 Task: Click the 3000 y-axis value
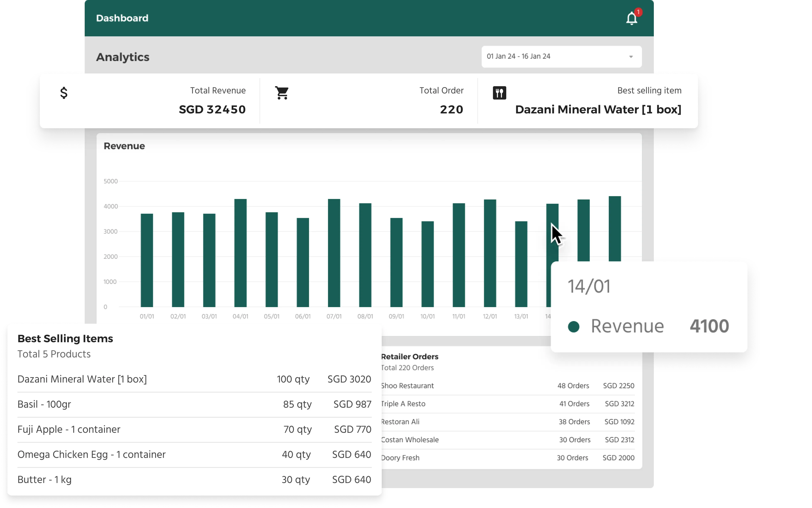coord(110,232)
